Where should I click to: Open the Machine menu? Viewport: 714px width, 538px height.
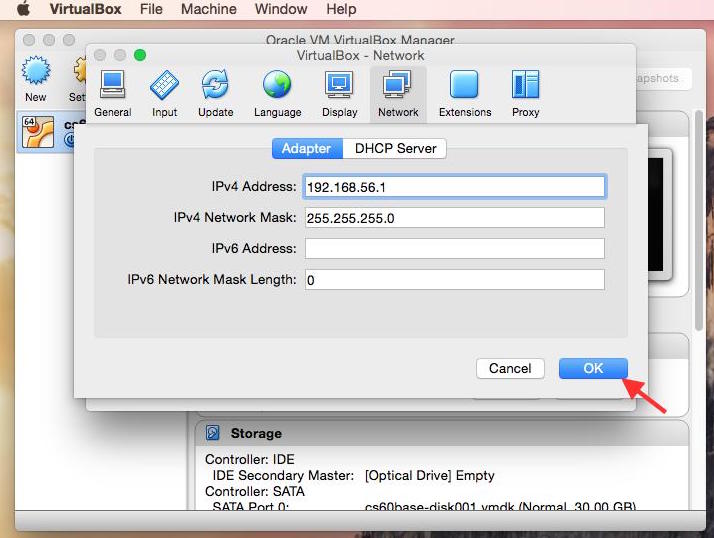pyautogui.click(x=209, y=9)
